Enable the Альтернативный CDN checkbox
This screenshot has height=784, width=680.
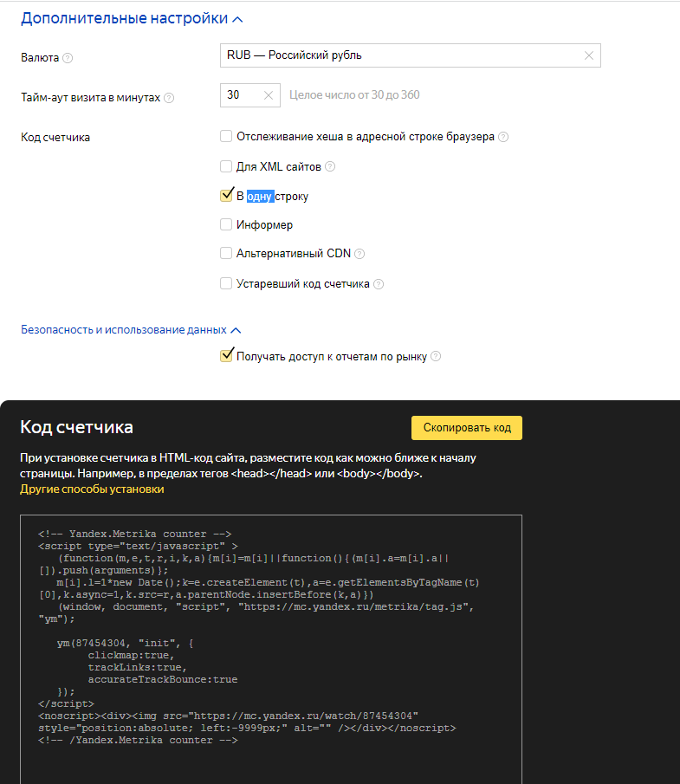point(226,254)
